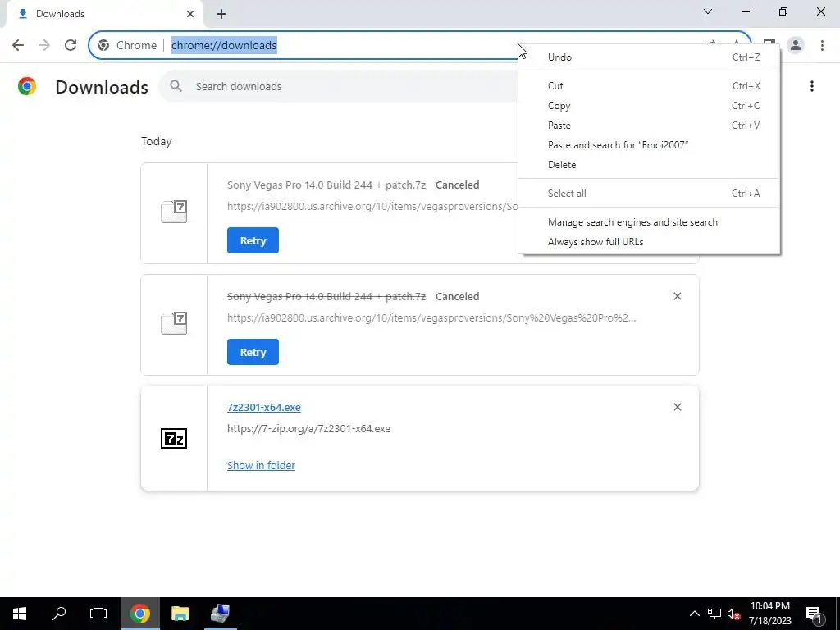Image resolution: width=840 pixels, height=630 pixels.
Task: Click the Chrome icon in the taskbar
Action: [139, 614]
